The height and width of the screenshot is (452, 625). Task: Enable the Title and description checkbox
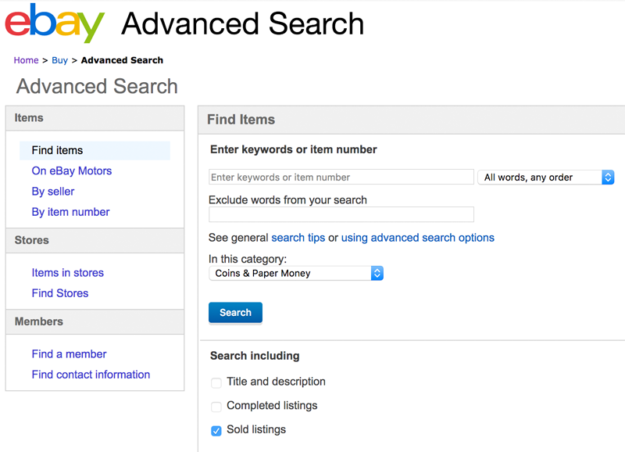216,383
